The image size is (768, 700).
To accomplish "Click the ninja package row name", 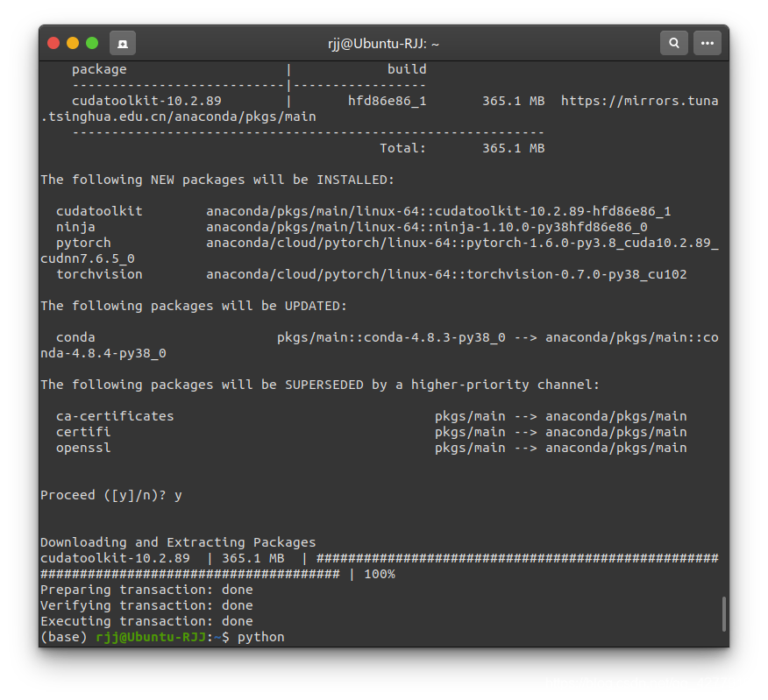I will click(75, 227).
